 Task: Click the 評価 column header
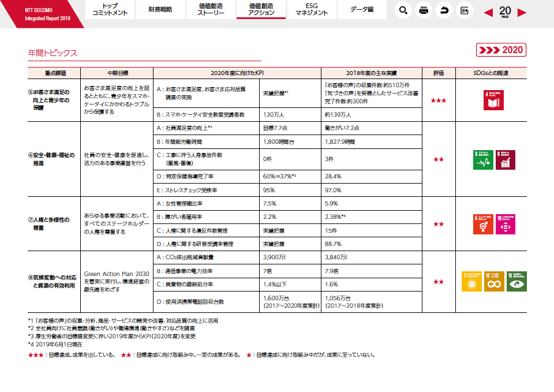[439, 73]
